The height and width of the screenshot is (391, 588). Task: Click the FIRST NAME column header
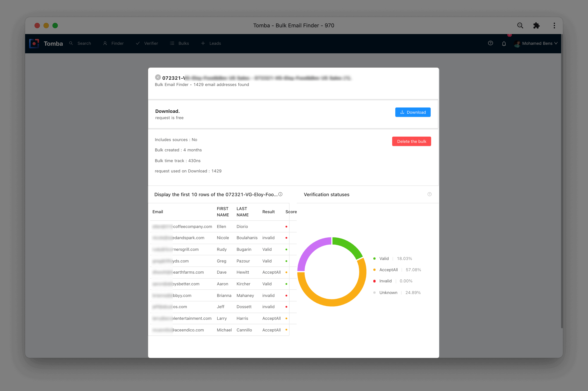click(x=223, y=212)
